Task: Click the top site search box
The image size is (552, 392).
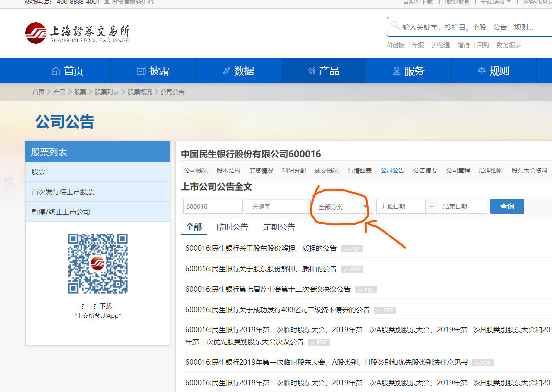Action: tap(469, 27)
